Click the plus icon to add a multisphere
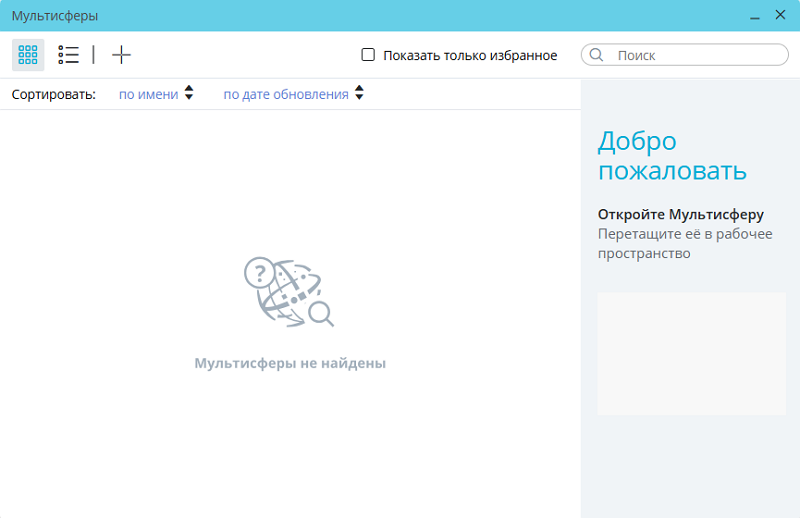Screen dimensions: 800x518 pyautogui.click(x=121, y=55)
